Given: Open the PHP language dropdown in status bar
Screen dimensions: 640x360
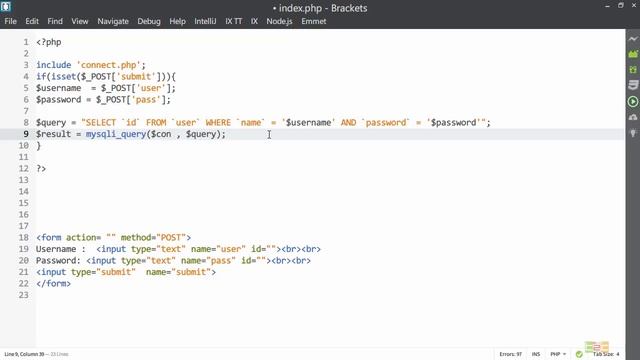Looking at the screenshot, I should pyautogui.click(x=558, y=354).
